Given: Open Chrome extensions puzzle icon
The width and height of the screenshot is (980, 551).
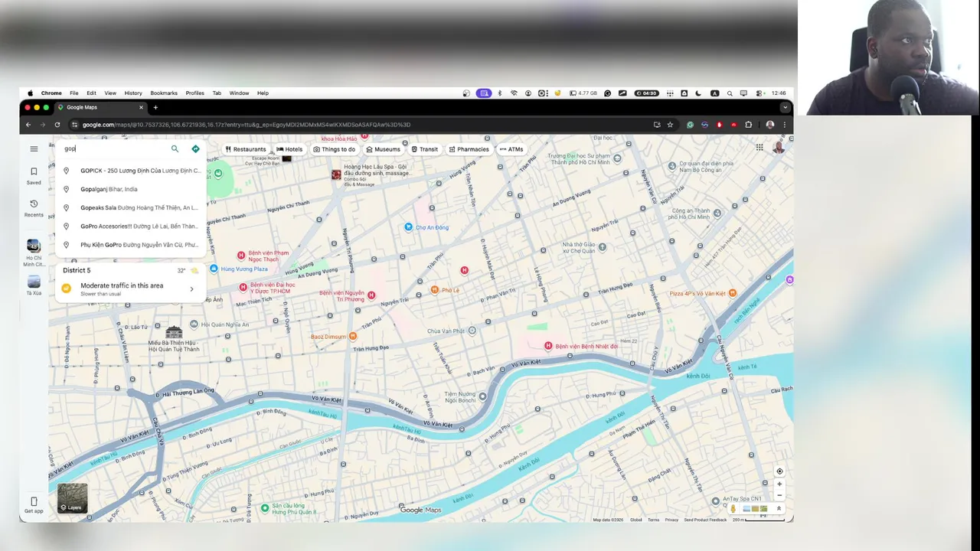Looking at the screenshot, I should click(749, 125).
